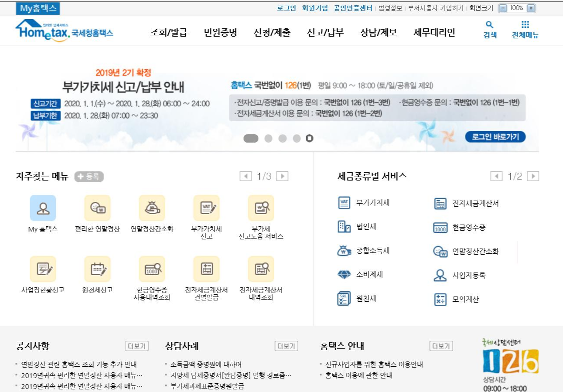Screen dimensions: 563x392
Task: Open 연말정산간소화 icon in 자주찾는 메뉴
Action: point(152,208)
